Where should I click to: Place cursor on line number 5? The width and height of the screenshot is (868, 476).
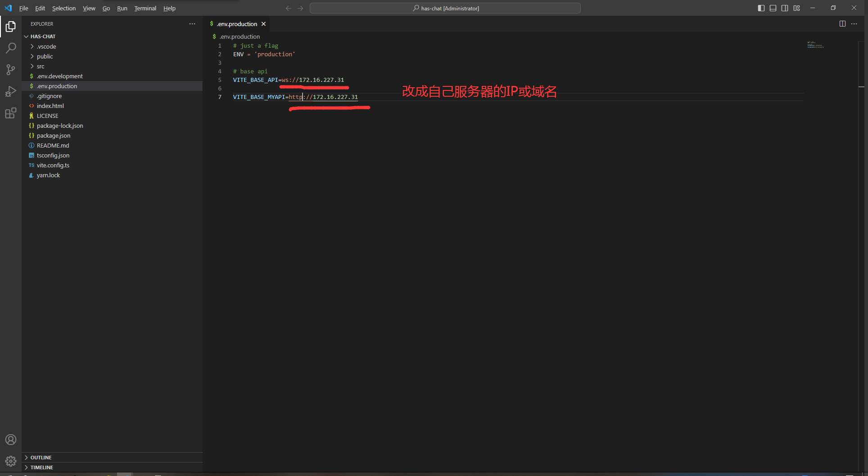[x=220, y=80]
